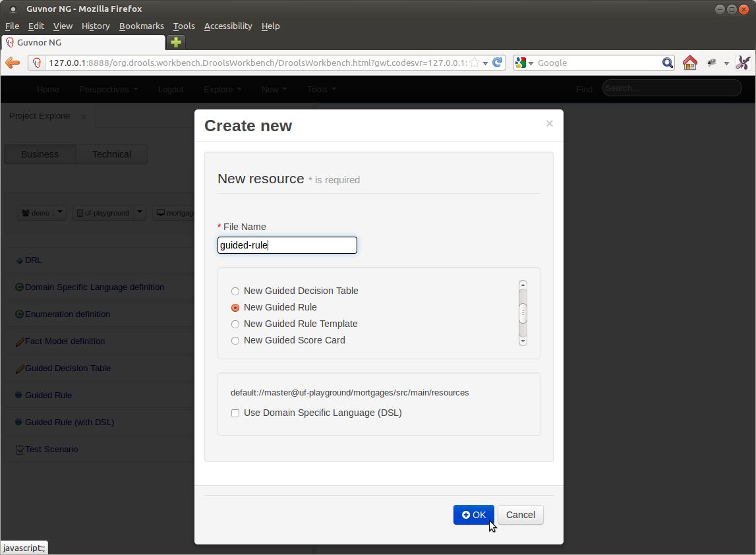The height and width of the screenshot is (555, 756).
Task: Click the rightmost toolbar extension icon
Action: (743, 63)
